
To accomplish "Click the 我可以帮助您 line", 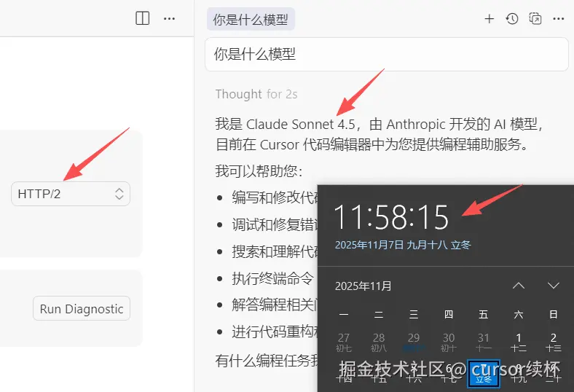I will (259, 171).
